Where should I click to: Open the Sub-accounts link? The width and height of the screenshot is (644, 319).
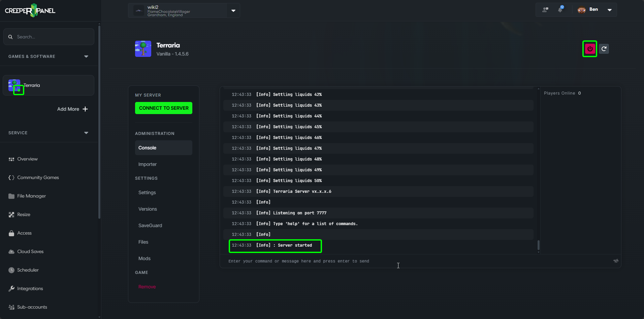pyautogui.click(x=32, y=307)
